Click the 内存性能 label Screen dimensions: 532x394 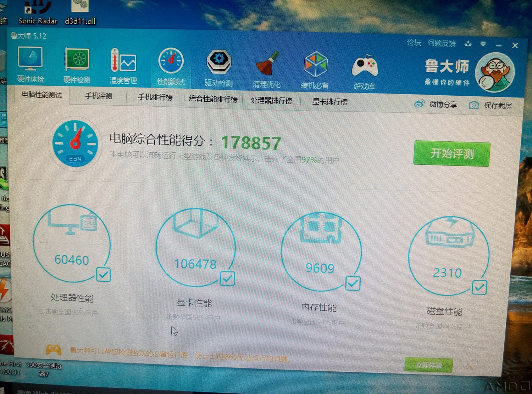click(x=318, y=307)
